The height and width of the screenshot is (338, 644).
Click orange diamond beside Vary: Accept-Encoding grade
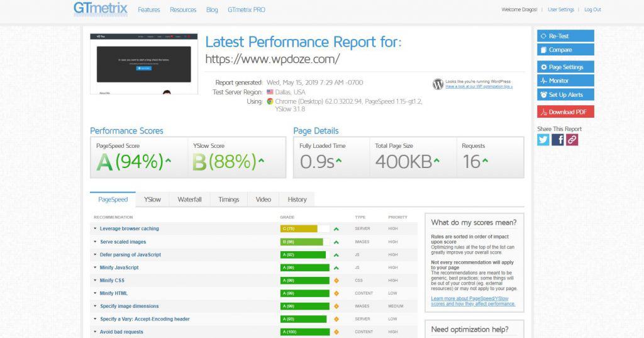[336, 318]
